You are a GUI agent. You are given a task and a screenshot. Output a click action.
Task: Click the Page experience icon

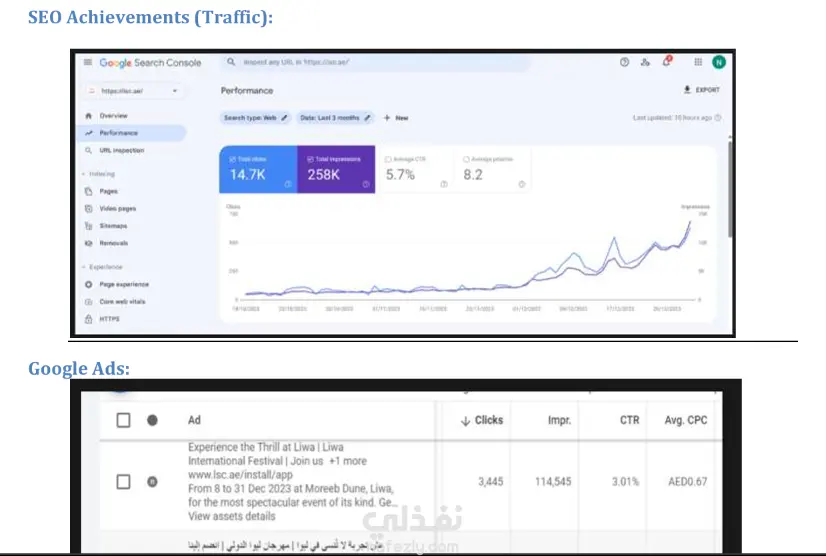point(88,284)
